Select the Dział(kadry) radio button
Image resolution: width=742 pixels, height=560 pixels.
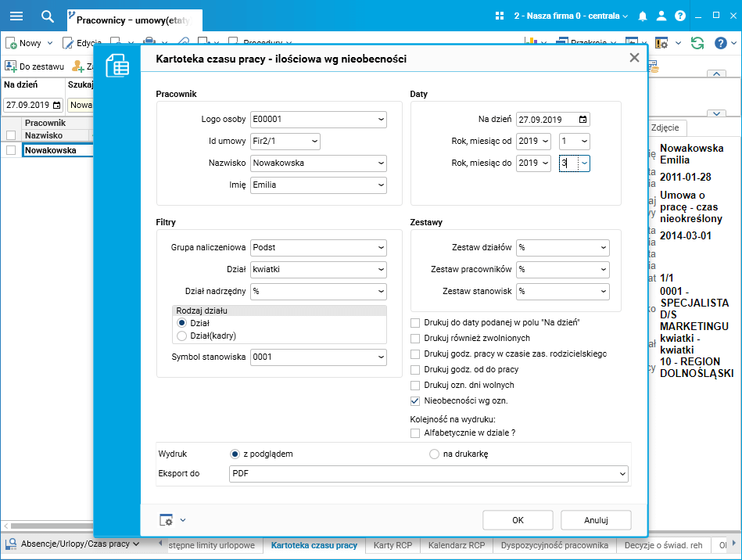(x=181, y=336)
